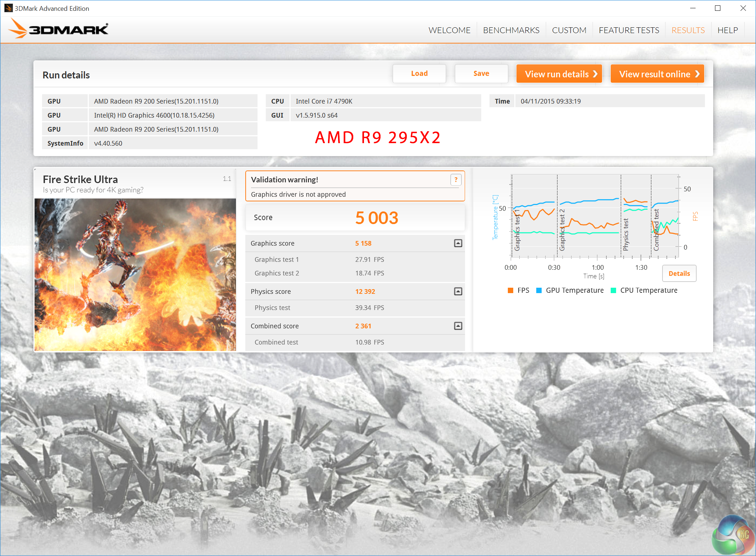Click the orange FPS legend square
756x556 pixels.
510,291
